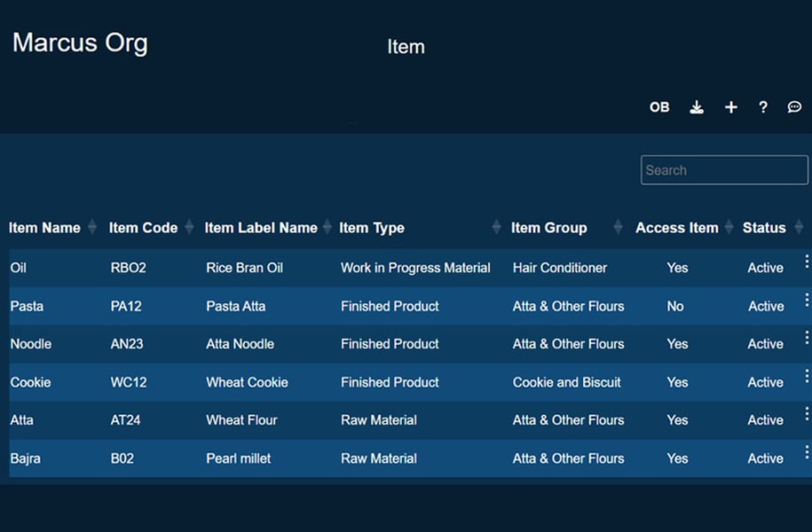Click the Item page heading

coord(406,47)
